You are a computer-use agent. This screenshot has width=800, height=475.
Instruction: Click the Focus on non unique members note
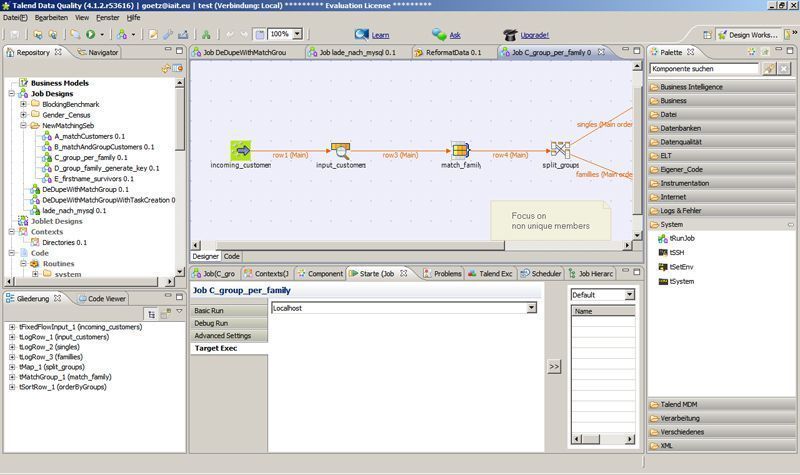tap(551, 221)
